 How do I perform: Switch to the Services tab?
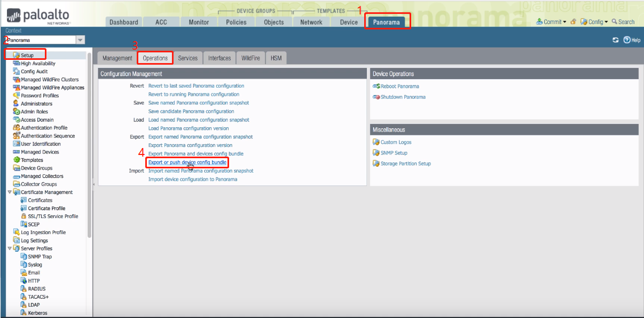[x=187, y=58]
